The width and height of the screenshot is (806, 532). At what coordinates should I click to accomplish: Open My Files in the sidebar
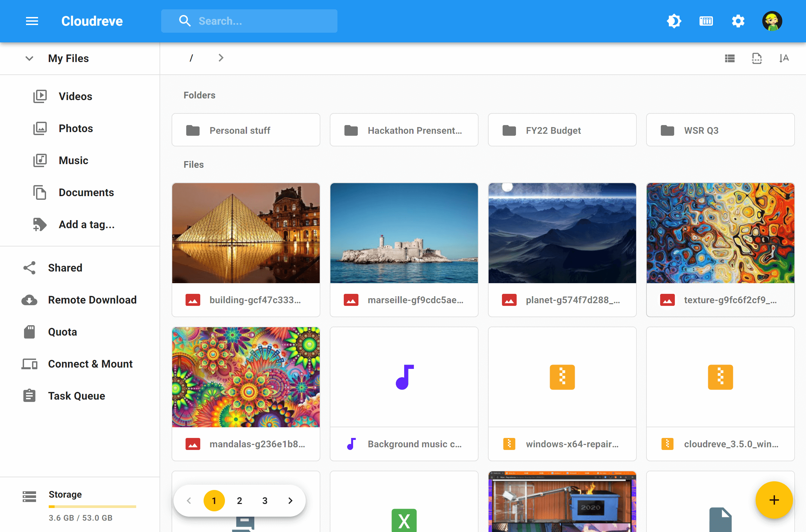coord(68,58)
